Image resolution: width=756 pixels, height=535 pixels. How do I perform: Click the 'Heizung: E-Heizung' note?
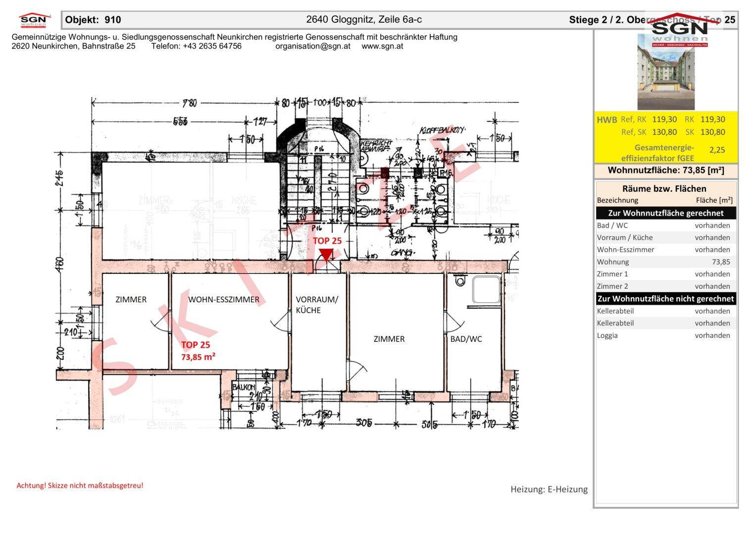[x=549, y=489]
